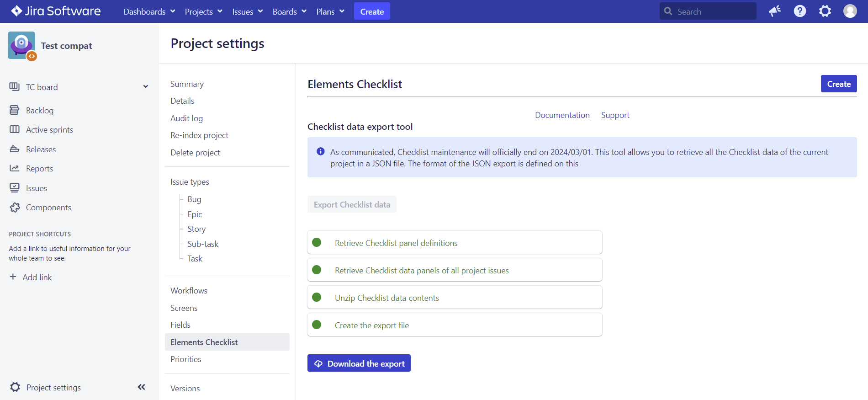
Task: Select Audit log settings item
Action: point(186,118)
